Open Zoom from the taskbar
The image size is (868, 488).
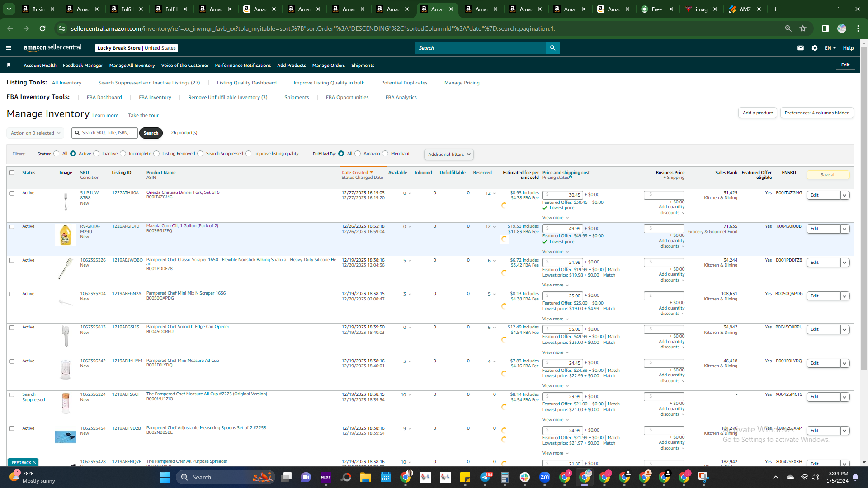click(545, 477)
